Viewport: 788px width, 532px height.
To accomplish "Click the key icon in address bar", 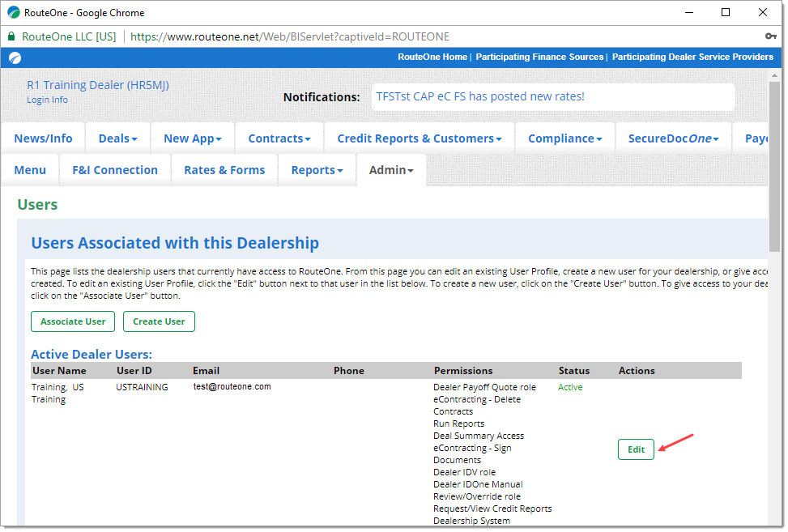I will pos(770,36).
